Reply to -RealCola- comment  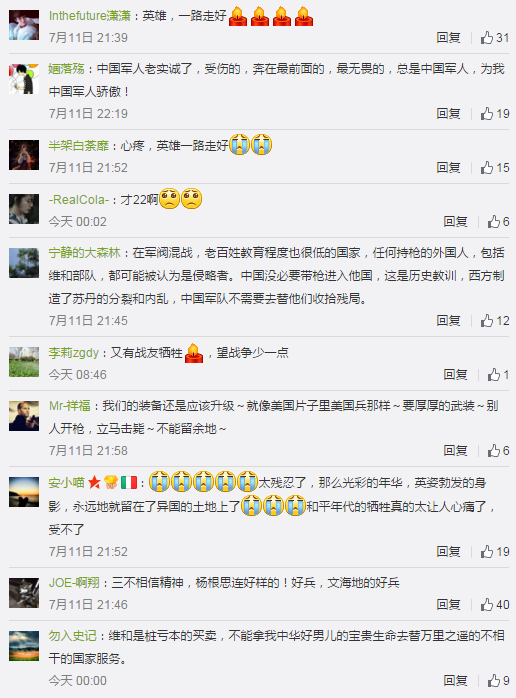[x=455, y=221]
